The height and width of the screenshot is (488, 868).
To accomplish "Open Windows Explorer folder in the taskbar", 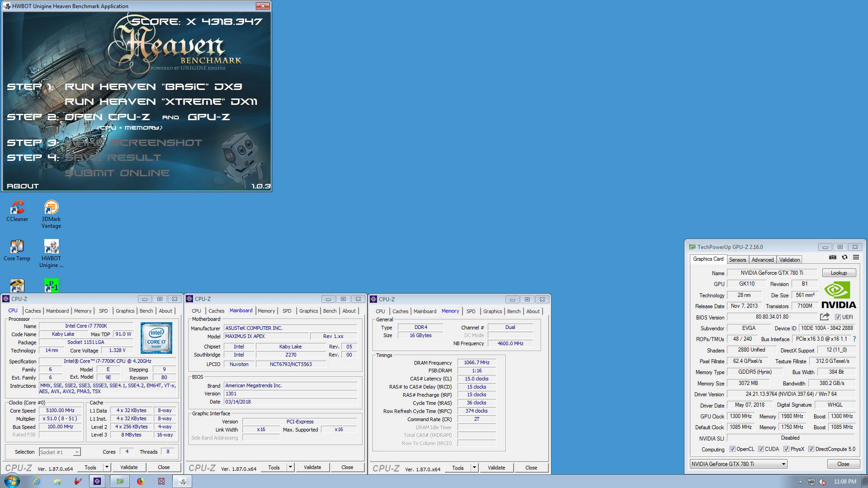I will point(57,481).
